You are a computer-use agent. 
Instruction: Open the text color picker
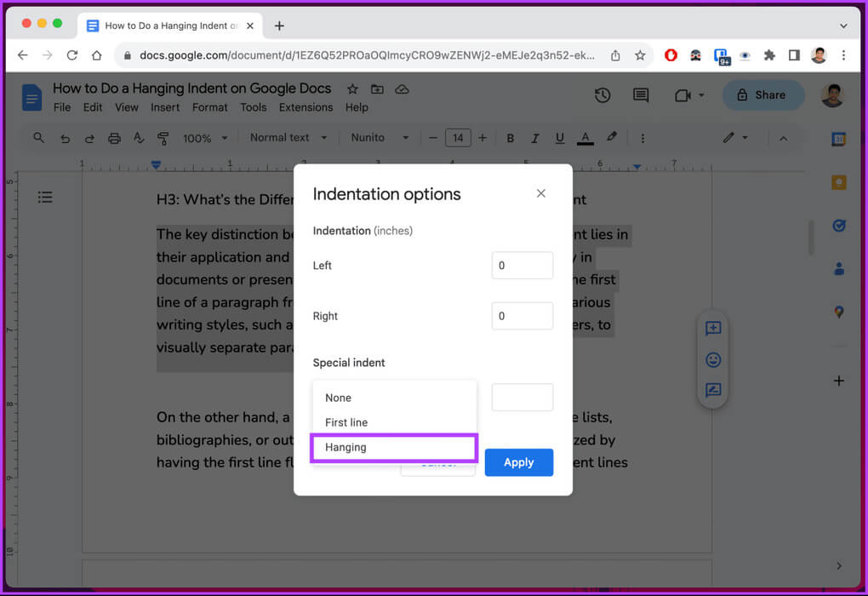click(x=585, y=138)
